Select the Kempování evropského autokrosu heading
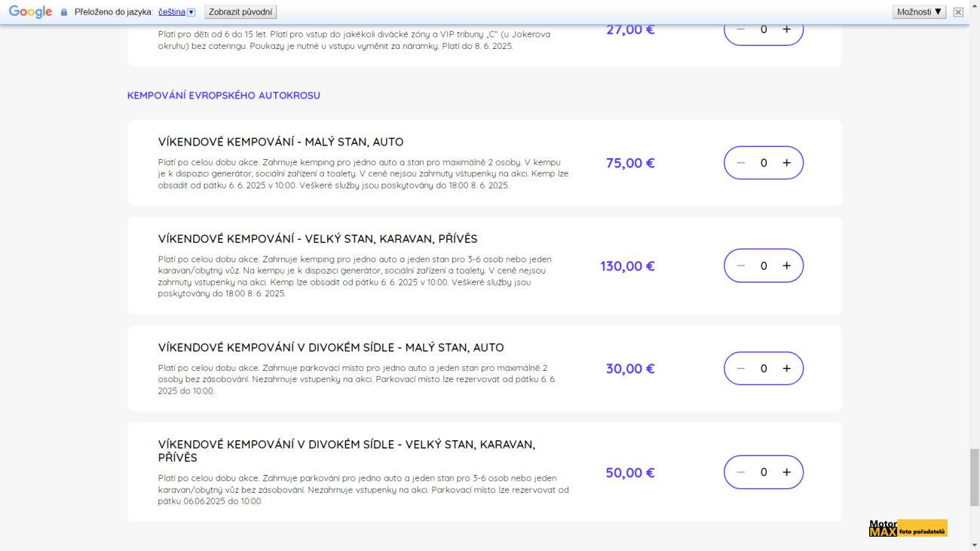The width and height of the screenshot is (980, 551). [224, 96]
